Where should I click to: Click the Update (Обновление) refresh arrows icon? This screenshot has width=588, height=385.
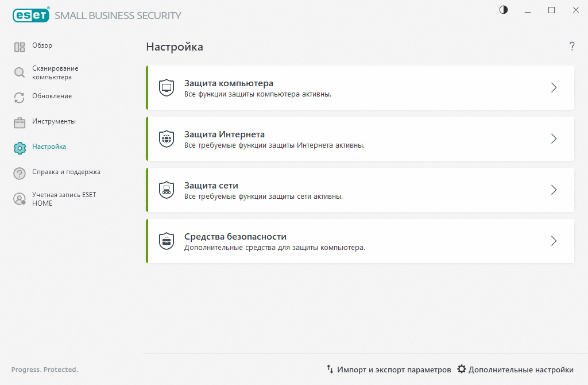click(20, 98)
